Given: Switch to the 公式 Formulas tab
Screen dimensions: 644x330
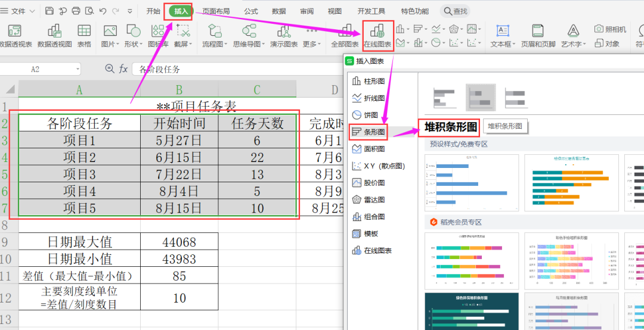Looking at the screenshot, I should (251, 11).
